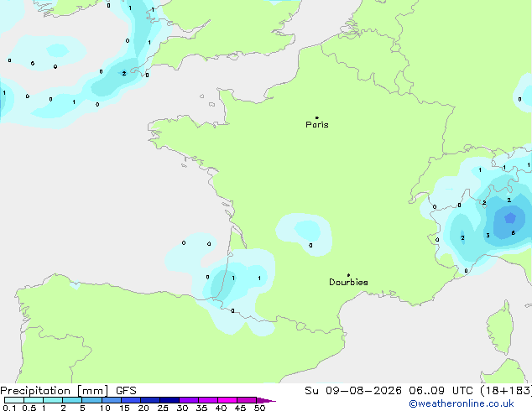532x411 pixels.
Task: Click the legend value label '50'
Action: 259,408
